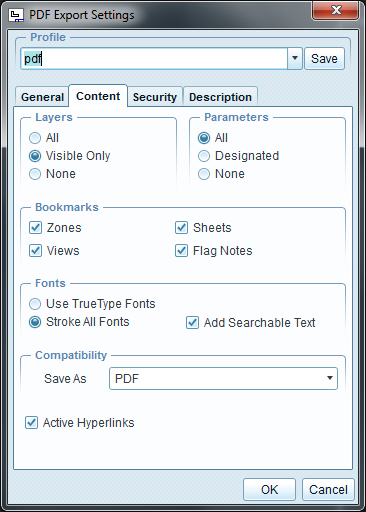Open the Profile dropdown arrow
Screen dimensions: 366x512
(x=295, y=59)
